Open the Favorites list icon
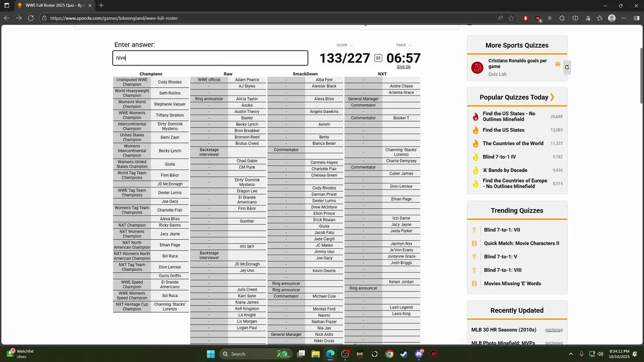The image size is (644, 362). point(600,18)
